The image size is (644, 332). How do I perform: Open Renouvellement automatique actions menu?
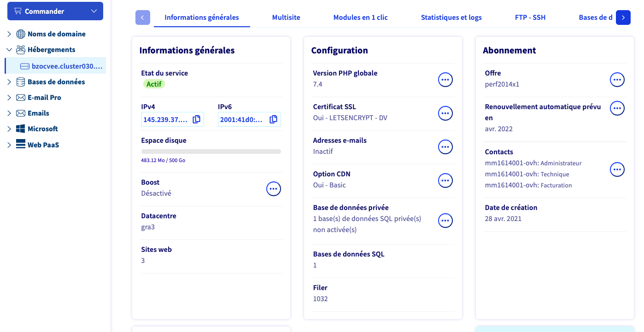pyautogui.click(x=617, y=108)
